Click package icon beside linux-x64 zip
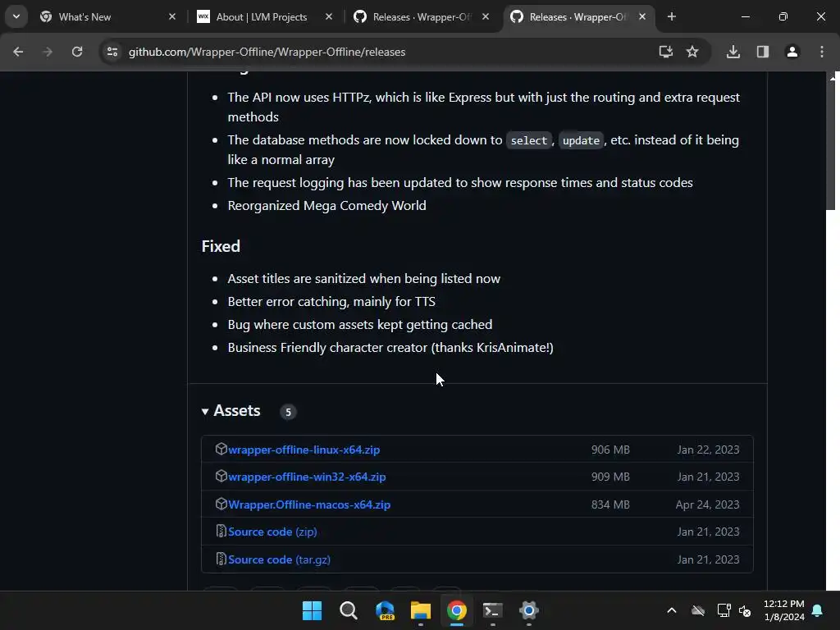 coord(221,449)
